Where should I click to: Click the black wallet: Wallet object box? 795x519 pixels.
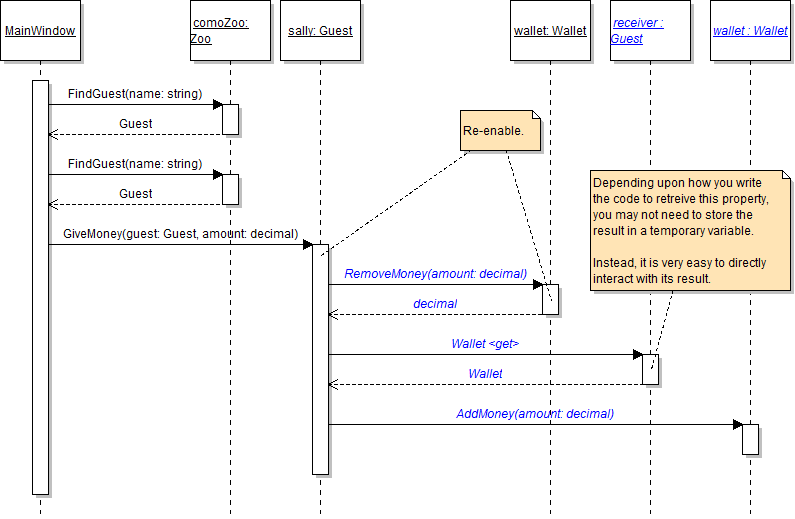(x=550, y=31)
